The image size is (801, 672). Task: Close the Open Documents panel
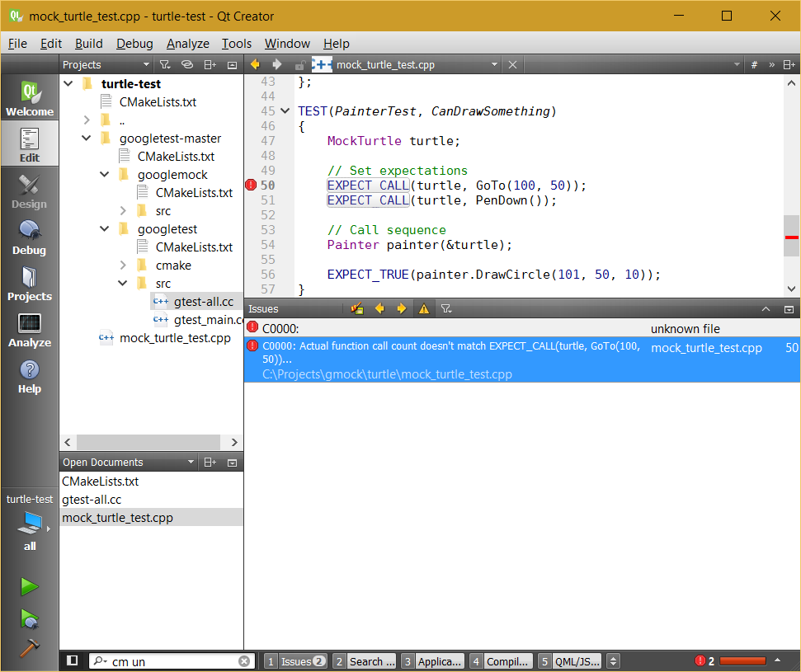tap(232, 463)
